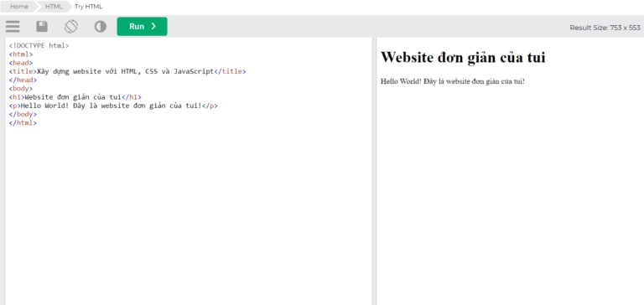Click the Result Size: 753 x 553 label

605,28
